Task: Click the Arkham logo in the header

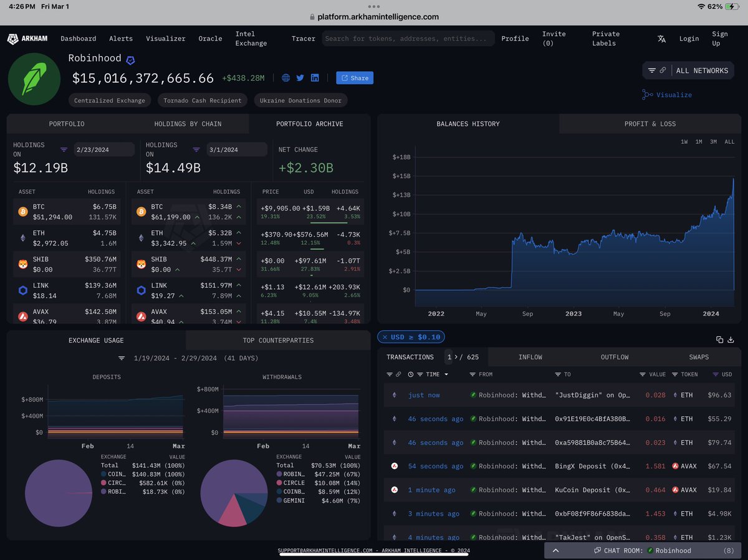Action: click(x=29, y=39)
